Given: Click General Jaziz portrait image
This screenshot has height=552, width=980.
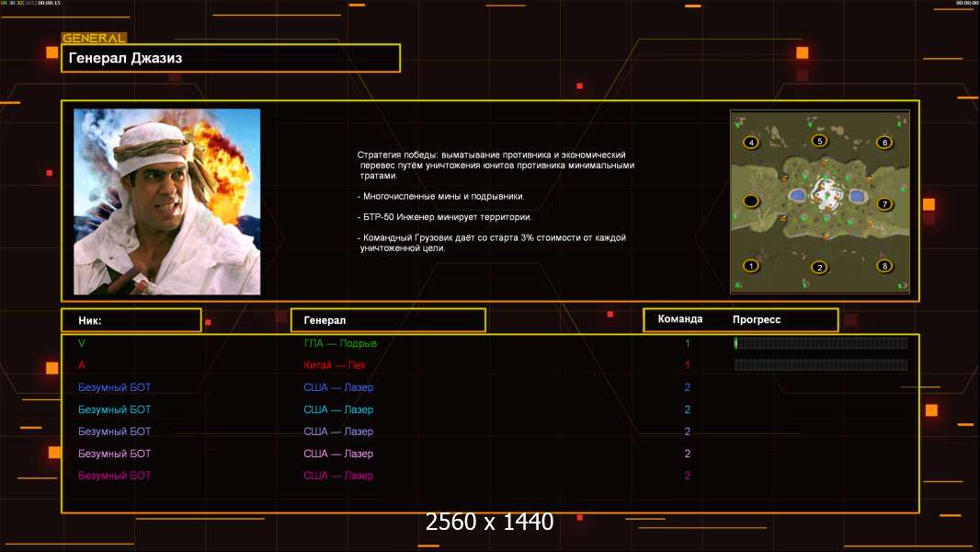Looking at the screenshot, I should point(167,201).
